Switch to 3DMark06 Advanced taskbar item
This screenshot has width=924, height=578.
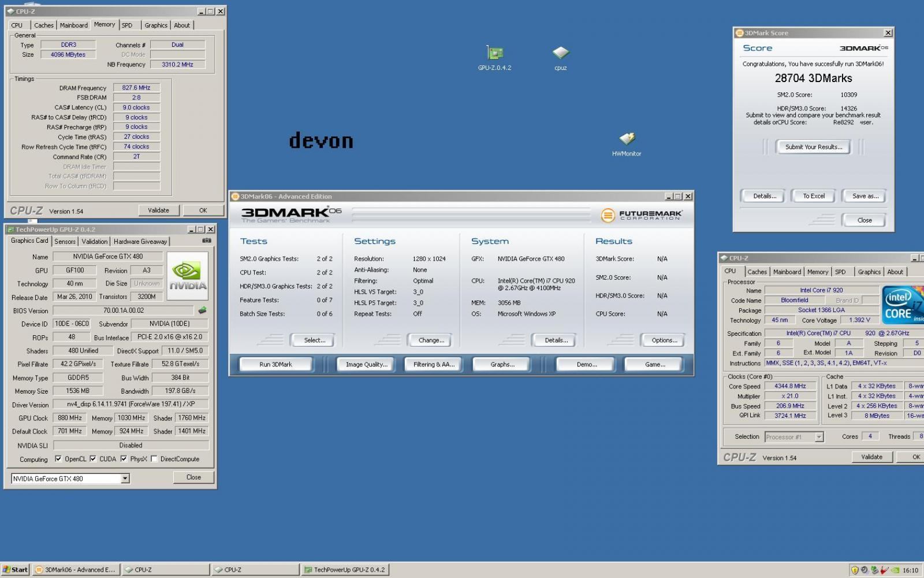tap(76, 570)
